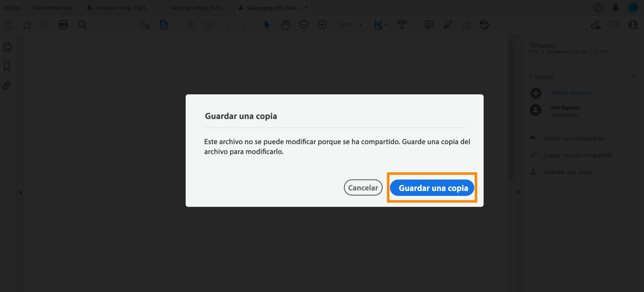Viewport: 644px width, 292px height.
Task: Click inside the page number field
Action: [228, 25]
